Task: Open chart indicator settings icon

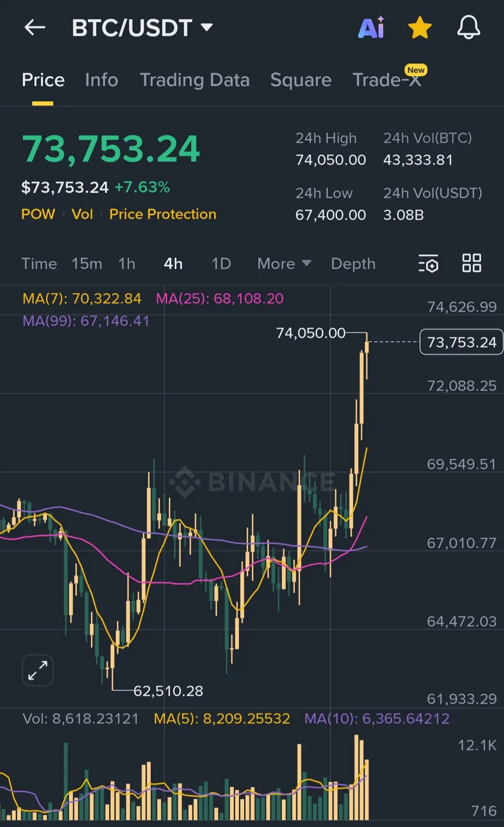Action: pyautogui.click(x=428, y=263)
